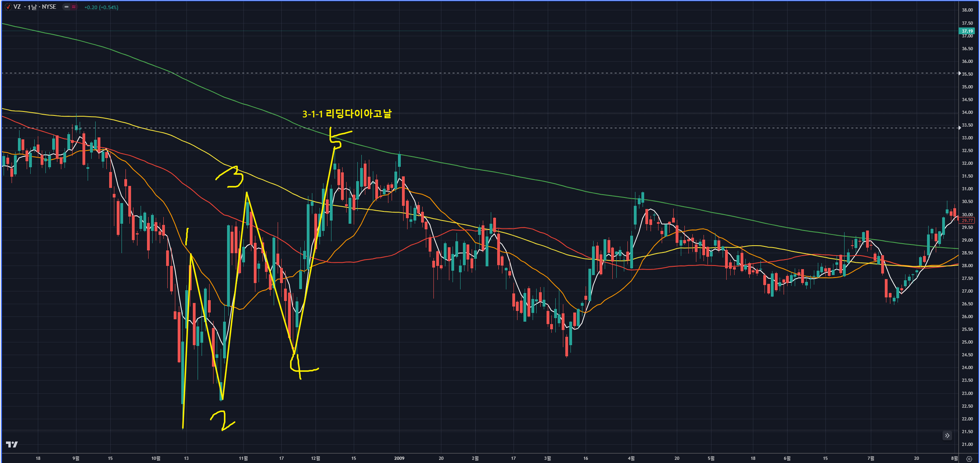The height and width of the screenshot is (463, 980).
Task: Click the Verizon checkmark logo icon
Action: pyautogui.click(x=8, y=7)
